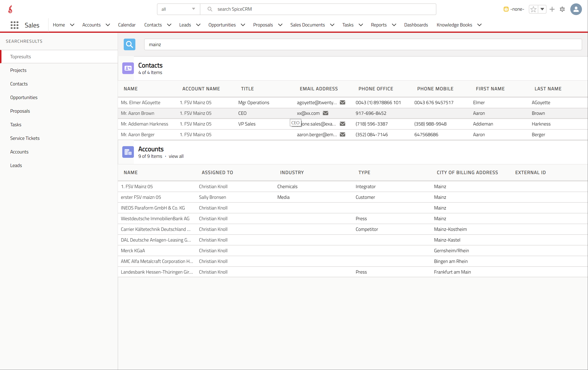Expand the Proposals menu chevron

pos(280,25)
